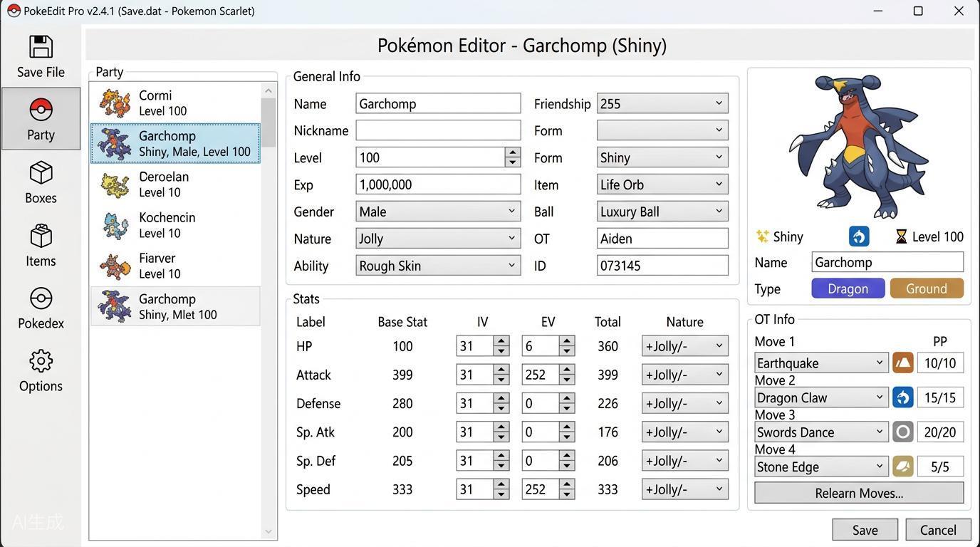
Task: Click the party list scrollbar thumb
Action: [x=269, y=123]
